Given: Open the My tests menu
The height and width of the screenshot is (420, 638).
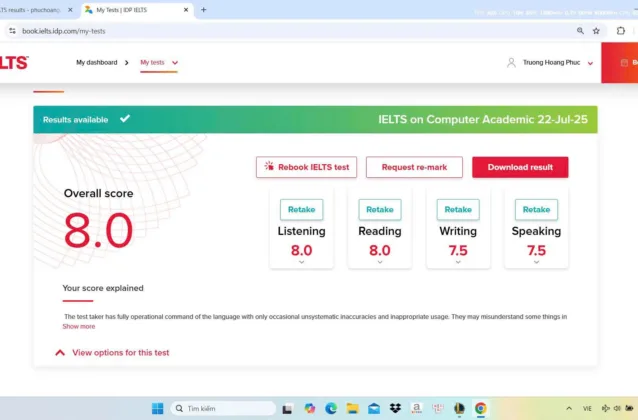Looking at the screenshot, I should click(159, 62).
